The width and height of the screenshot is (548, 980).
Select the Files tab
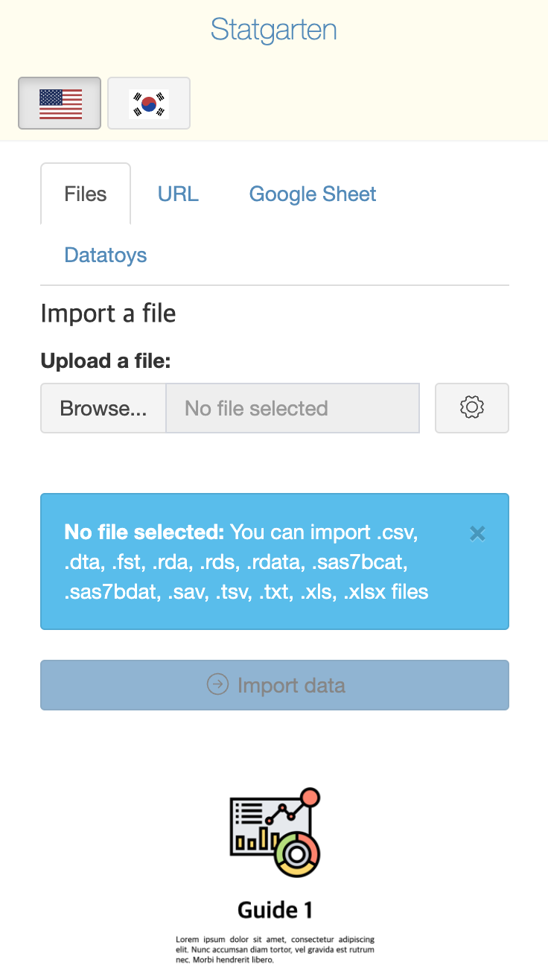[x=86, y=194]
